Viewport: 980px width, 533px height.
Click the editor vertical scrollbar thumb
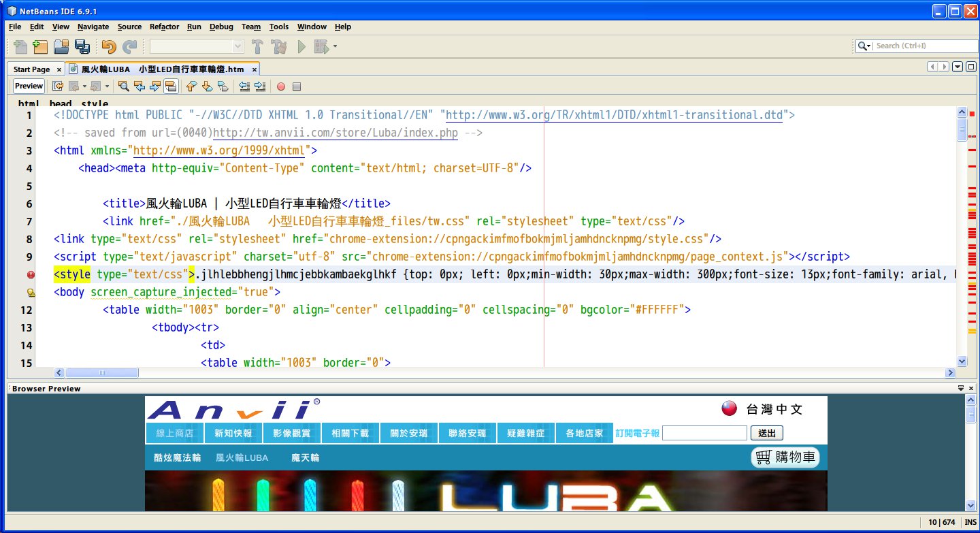[962, 129]
